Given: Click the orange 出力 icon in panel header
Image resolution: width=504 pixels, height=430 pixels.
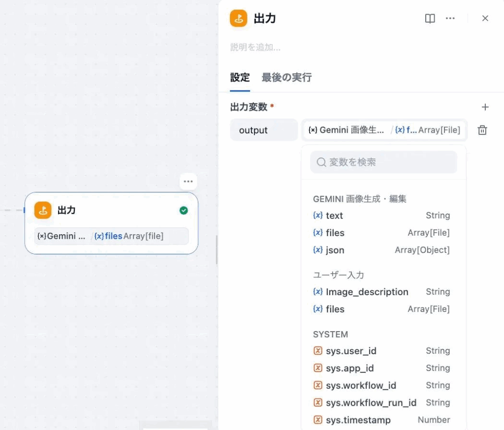Looking at the screenshot, I should coord(239,19).
